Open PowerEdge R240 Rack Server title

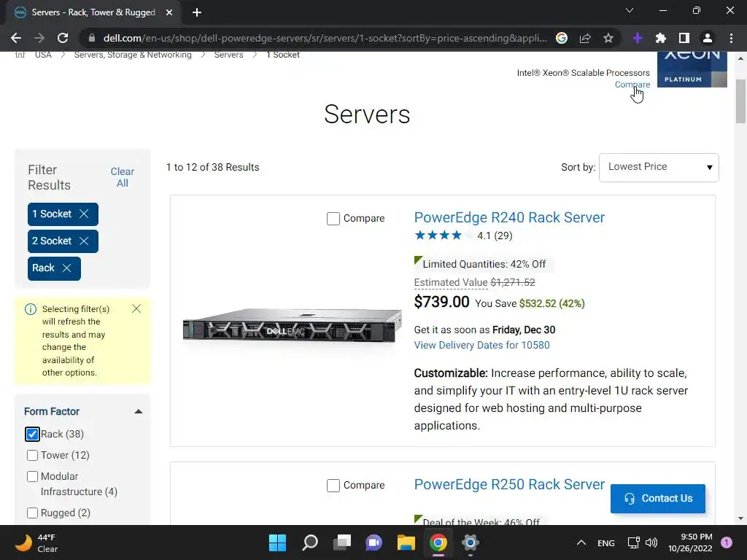click(509, 217)
